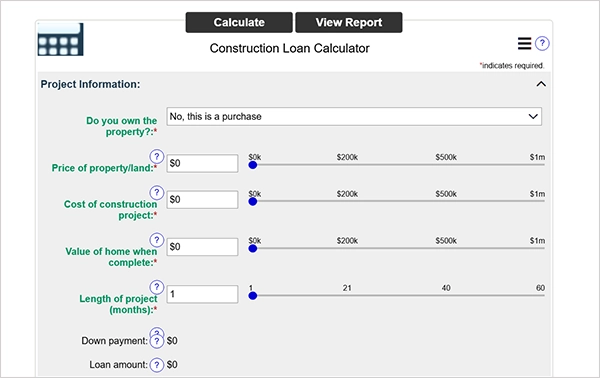Click the help icon beside the hamburger menu
The height and width of the screenshot is (378, 600).
point(542,43)
